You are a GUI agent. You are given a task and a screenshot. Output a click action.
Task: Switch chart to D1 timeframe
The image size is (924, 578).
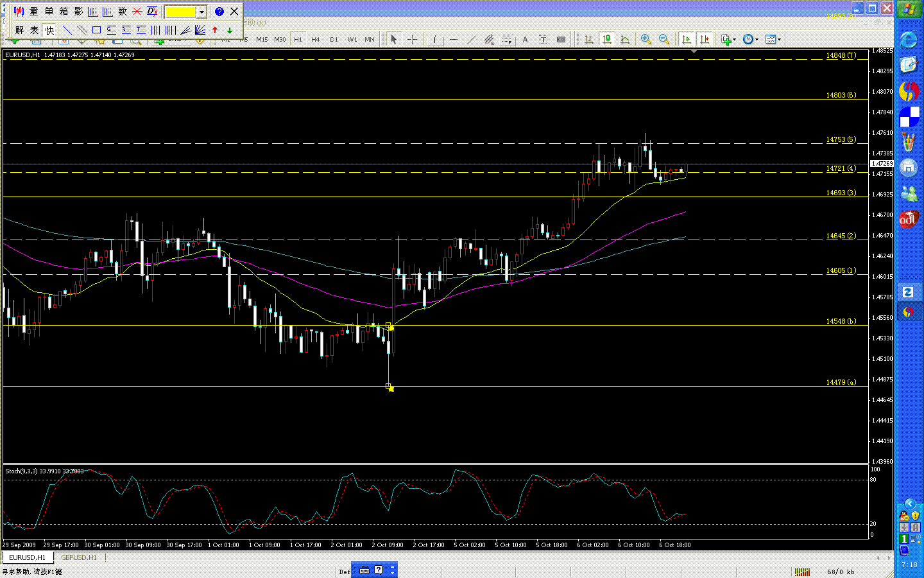334,40
